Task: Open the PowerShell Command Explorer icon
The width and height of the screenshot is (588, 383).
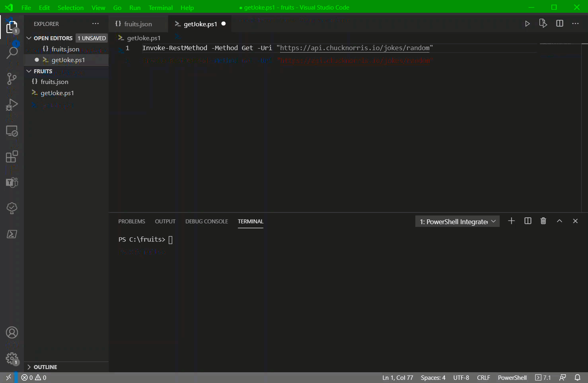Action: [x=12, y=234]
